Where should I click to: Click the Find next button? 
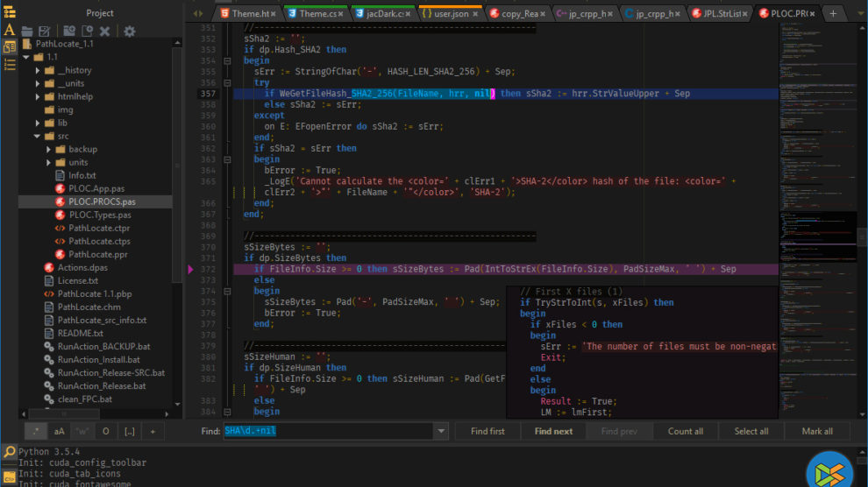pyautogui.click(x=553, y=431)
